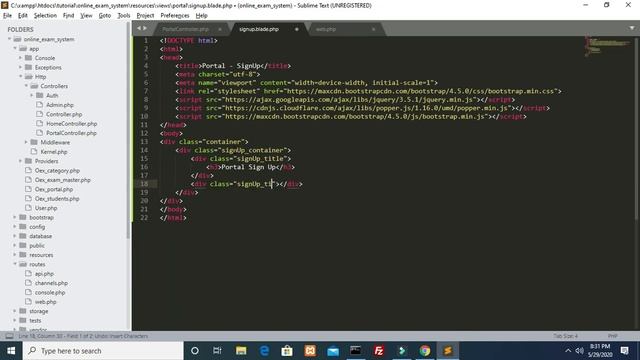
Task: Open Oex_students.php in the sidebar
Action: click(57, 199)
